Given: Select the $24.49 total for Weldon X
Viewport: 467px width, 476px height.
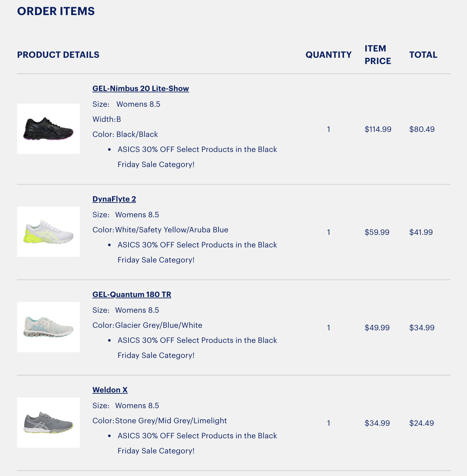Looking at the screenshot, I should (422, 423).
